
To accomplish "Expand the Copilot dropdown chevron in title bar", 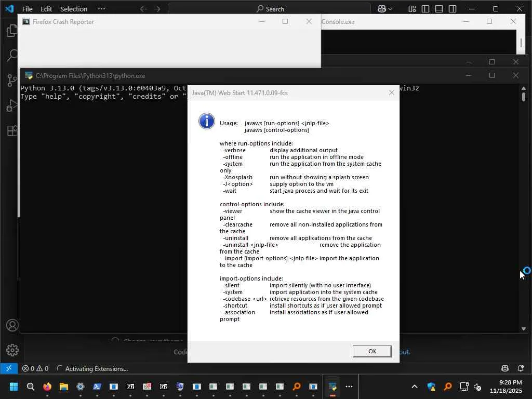I will click(390, 9).
